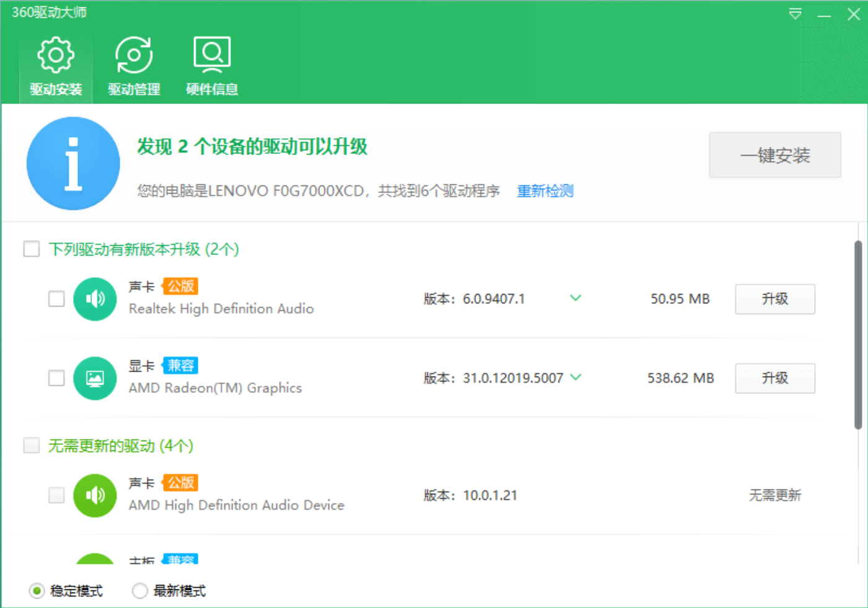Select the 稳定模式 radio button
868x608 pixels.
(x=37, y=591)
